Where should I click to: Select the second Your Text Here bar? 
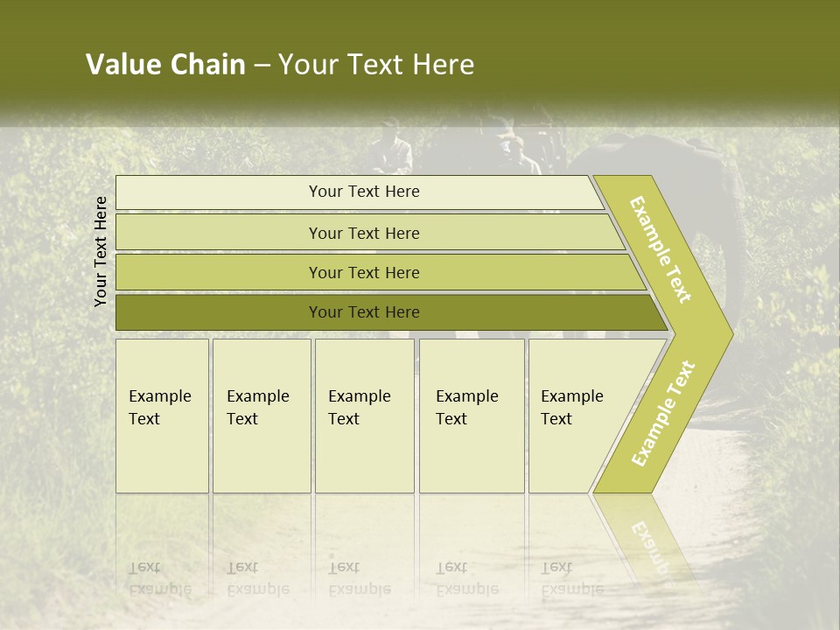[363, 233]
